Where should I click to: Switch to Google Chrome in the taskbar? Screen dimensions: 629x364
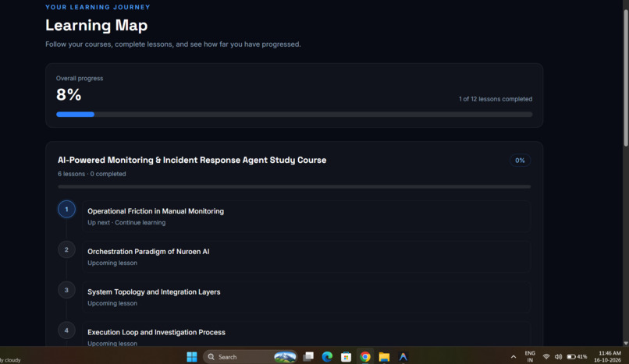click(x=365, y=356)
